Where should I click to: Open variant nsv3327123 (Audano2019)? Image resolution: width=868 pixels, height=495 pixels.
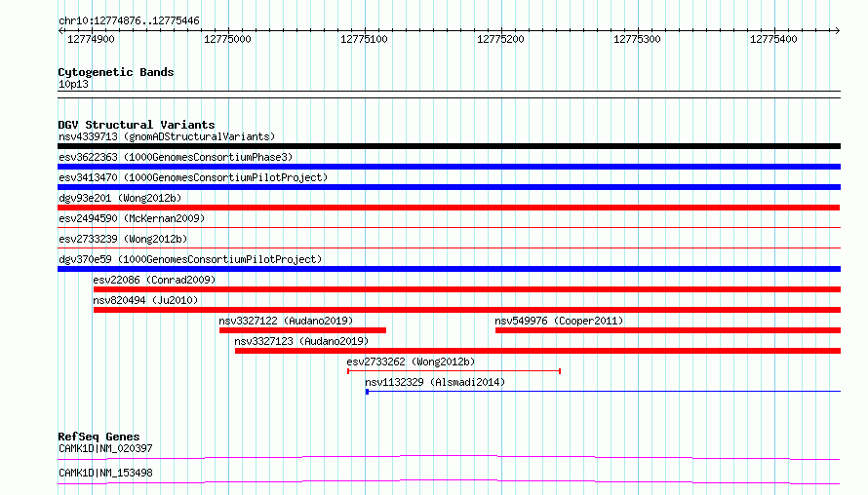tap(301, 341)
